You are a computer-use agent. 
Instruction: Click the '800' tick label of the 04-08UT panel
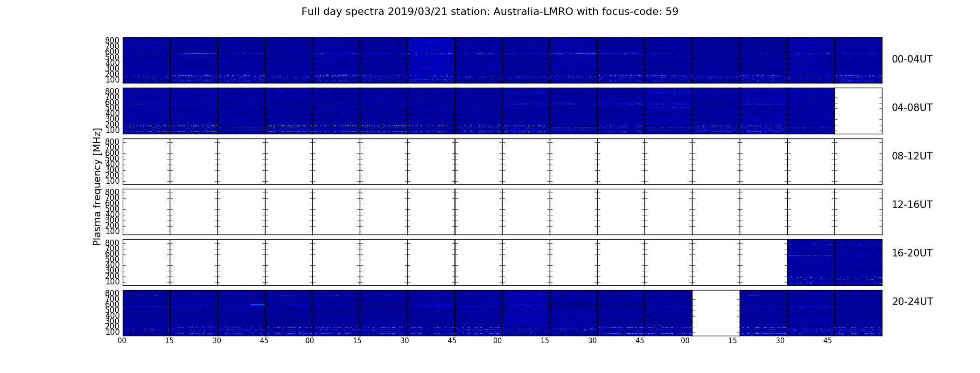click(x=112, y=91)
